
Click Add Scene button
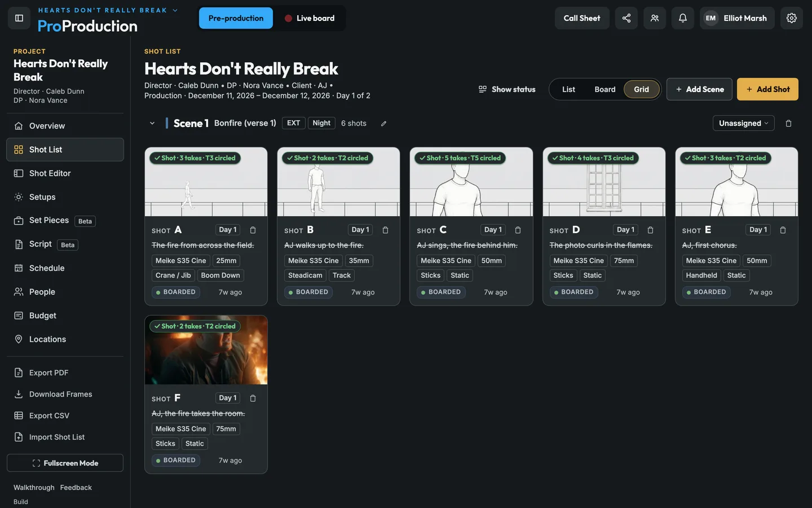click(x=699, y=89)
